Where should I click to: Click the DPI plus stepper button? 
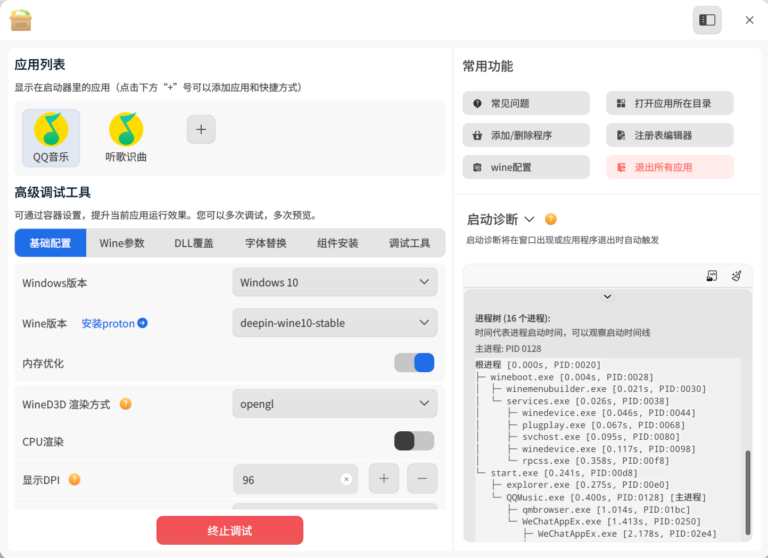pos(384,479)
